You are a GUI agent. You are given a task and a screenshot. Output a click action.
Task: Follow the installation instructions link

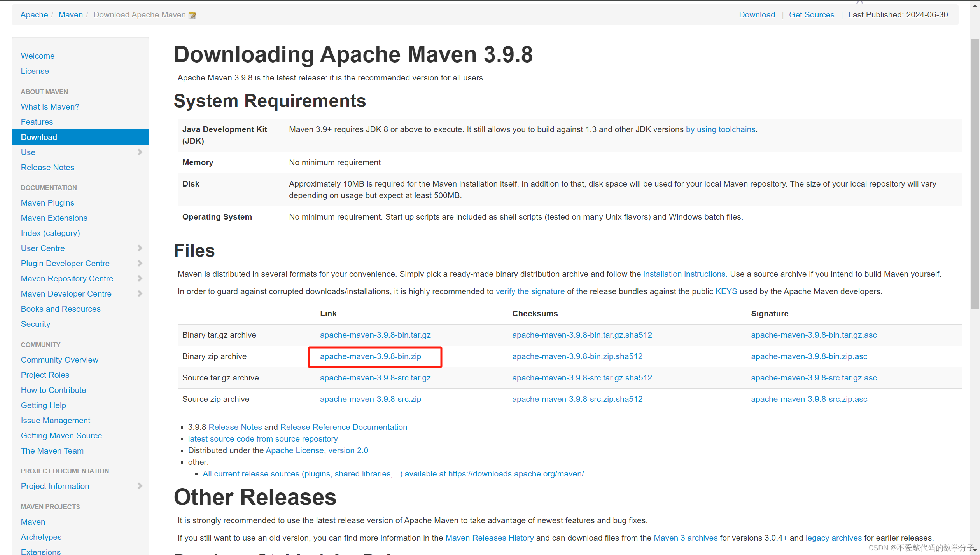coord(684,274)
